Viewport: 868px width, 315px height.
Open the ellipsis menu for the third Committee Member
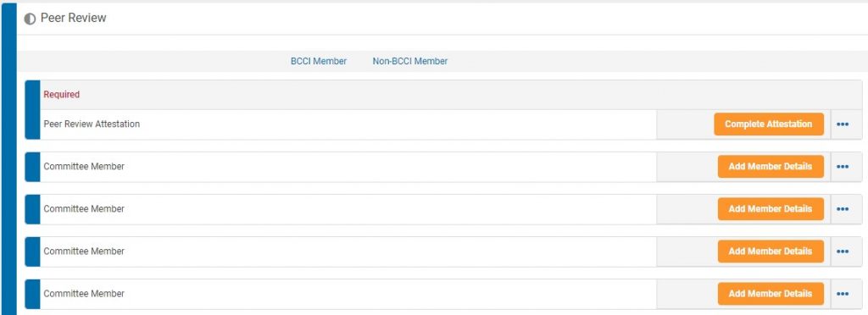tap(843, 251)
